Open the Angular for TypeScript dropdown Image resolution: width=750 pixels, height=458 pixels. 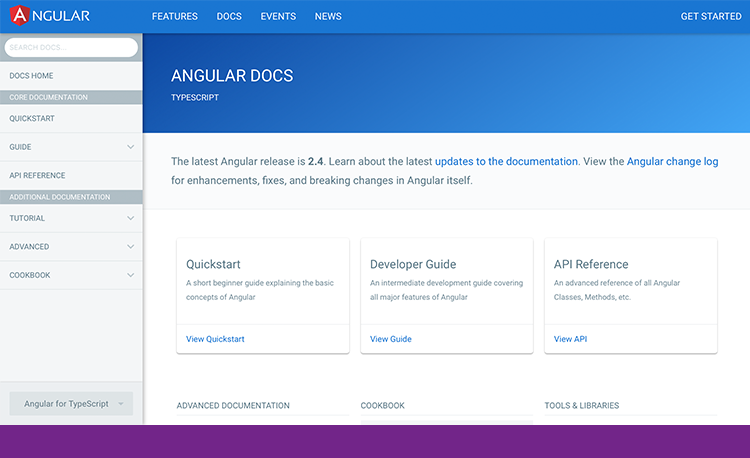click(71, 403)
